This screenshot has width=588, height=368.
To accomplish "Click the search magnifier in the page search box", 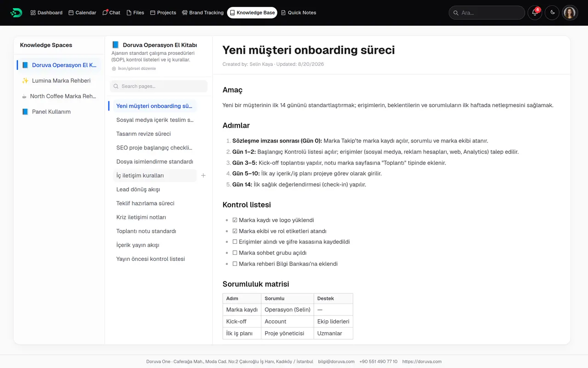I will coord(116,86).
